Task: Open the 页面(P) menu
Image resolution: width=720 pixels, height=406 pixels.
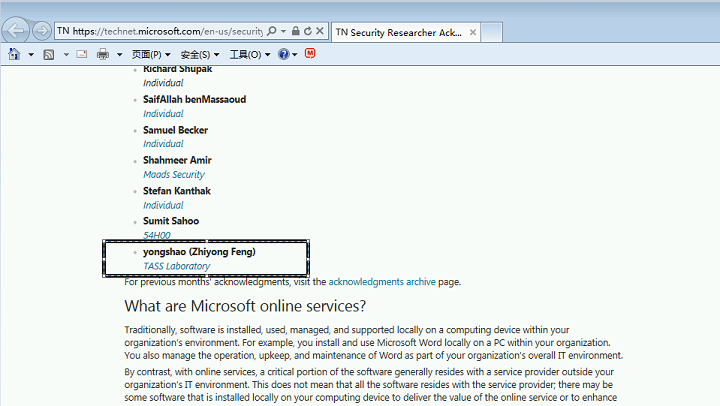Action: (151, 55)
